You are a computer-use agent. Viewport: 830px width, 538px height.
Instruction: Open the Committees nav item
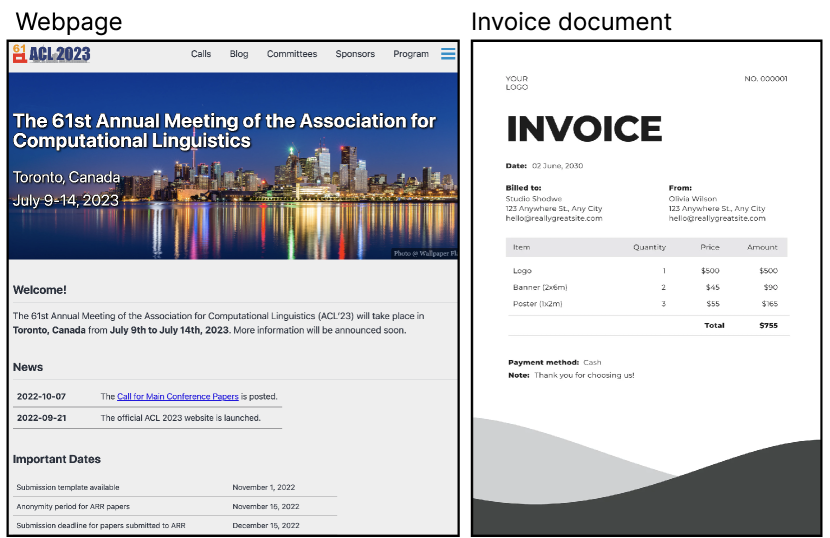click(x=292, y=54)
